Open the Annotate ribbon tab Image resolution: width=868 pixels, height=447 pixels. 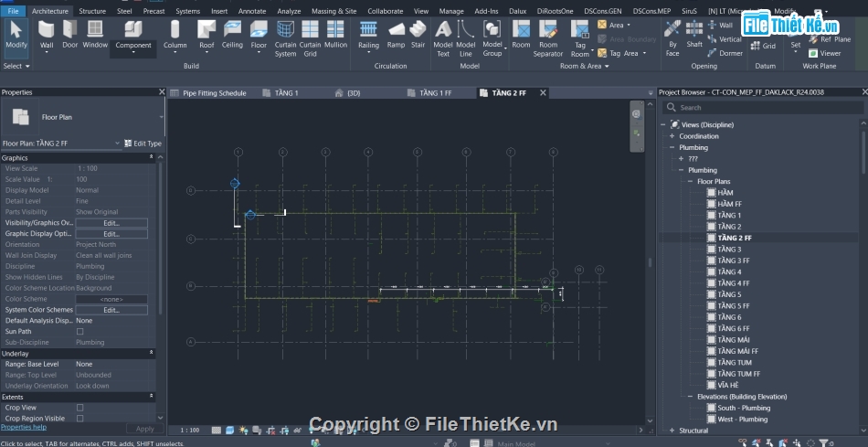tap(252, 11)
